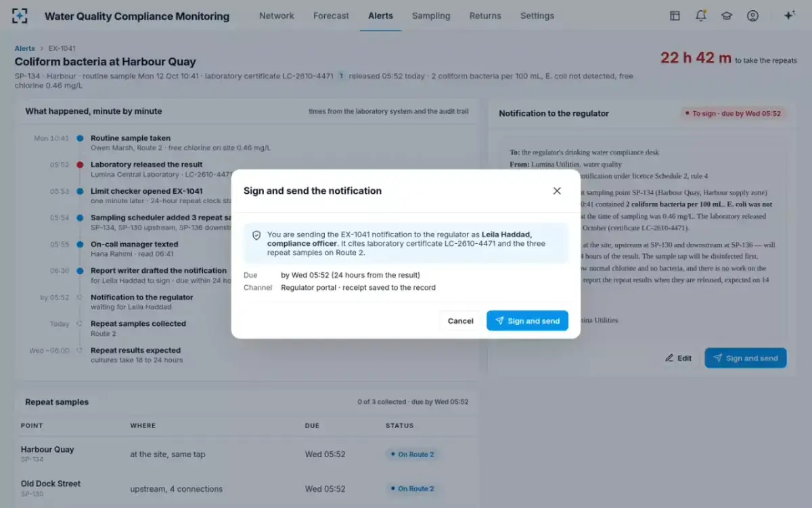812x508 pixels.
Task: Select the Old Dock Street SP-130 row
Action: click(x=246, y=488)
